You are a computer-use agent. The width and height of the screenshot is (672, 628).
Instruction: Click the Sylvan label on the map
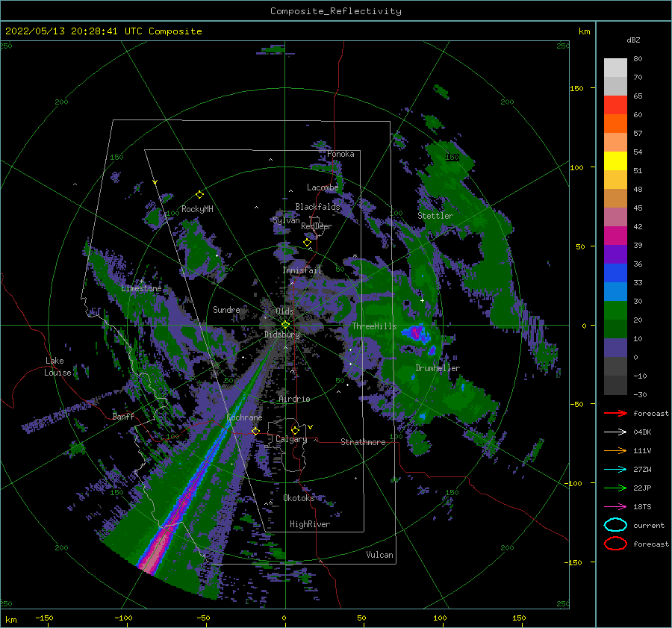(x=286, y=220)
